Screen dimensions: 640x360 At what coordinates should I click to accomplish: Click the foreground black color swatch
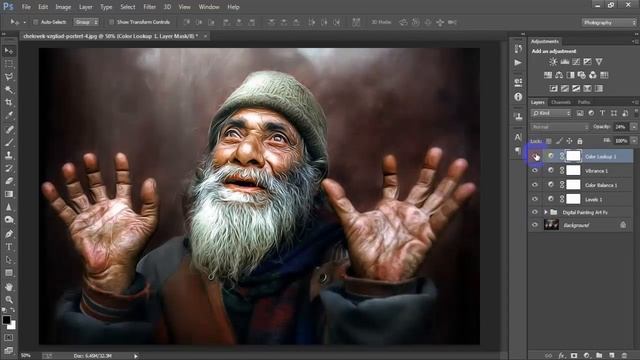(6, 320)
